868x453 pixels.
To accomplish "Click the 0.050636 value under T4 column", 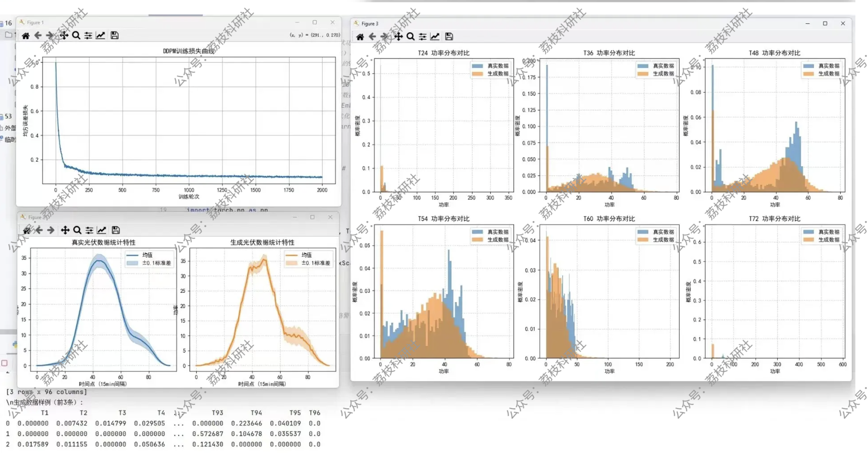I will pyautogui.click(x=149, y=444).
